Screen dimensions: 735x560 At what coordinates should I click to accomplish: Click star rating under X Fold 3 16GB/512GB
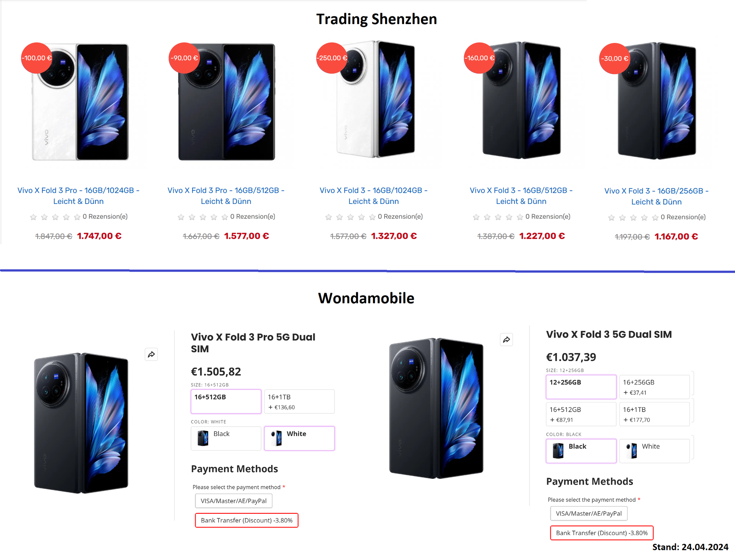coord(498,217)
